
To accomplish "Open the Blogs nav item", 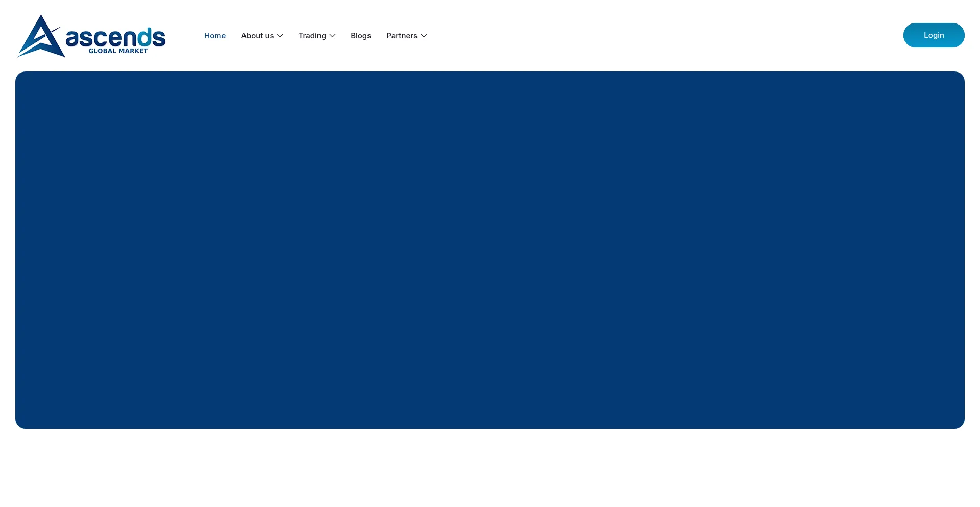I will (361, 36).
